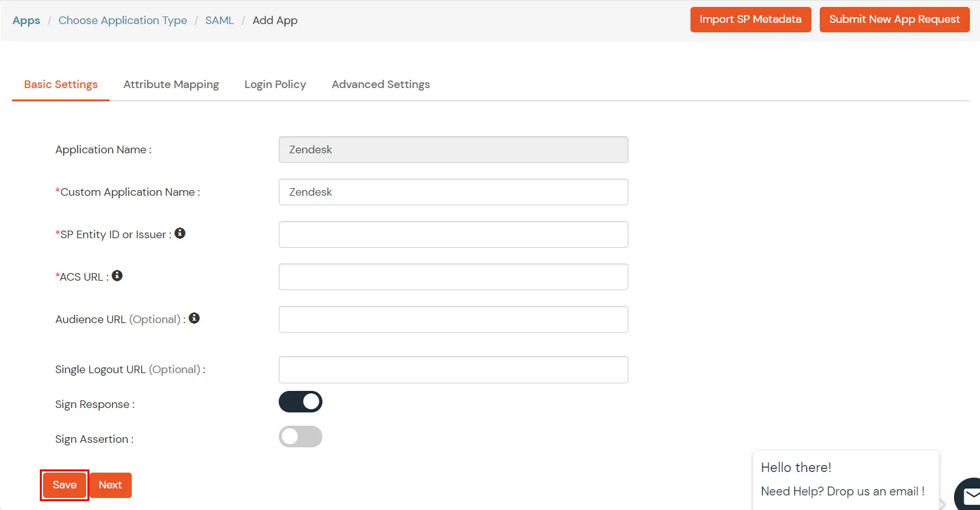Click the Save button
980x510 pixels.
point(64,485)
